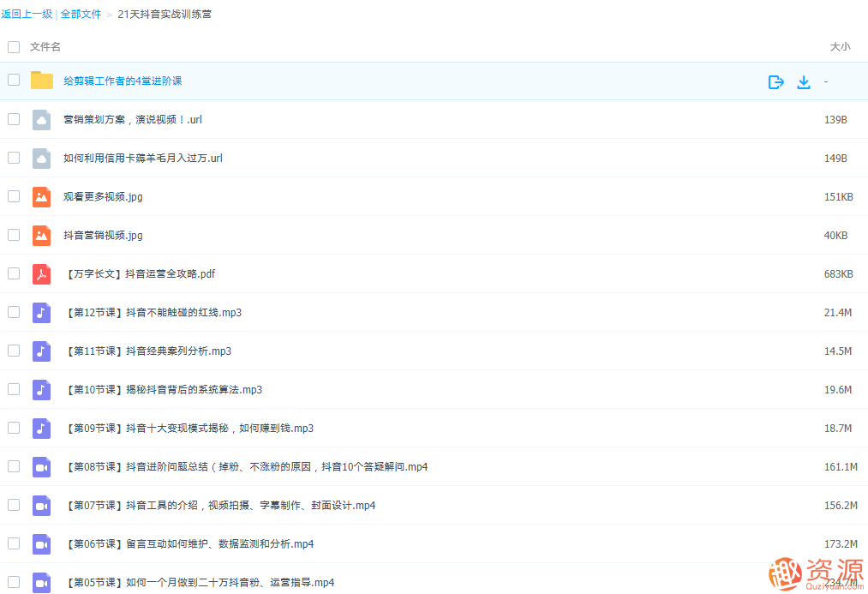The height and width of the screenshot is (594, 868).
Task: Open 抖音经典案列分析.mp3 file name
Action: pos(148,351)
